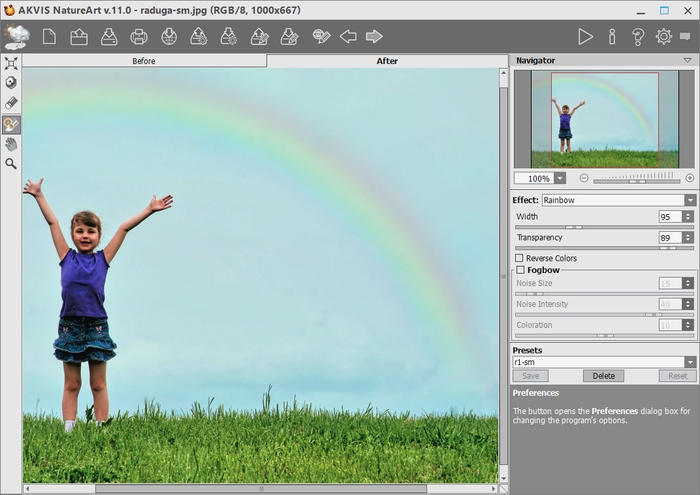Click the Navigator thumbnail preview
This screenshot has width=700, height=495.
pos(604,119)
